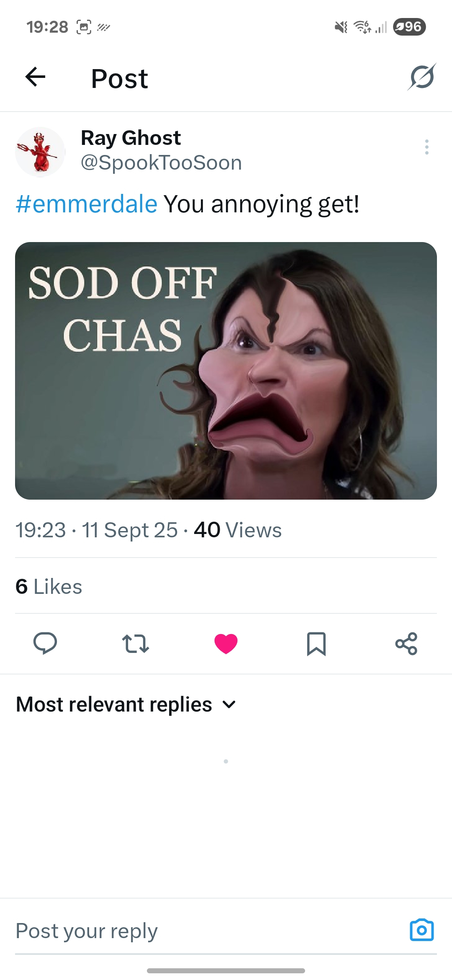Open the SOD OFF CHAS image
The width and height of the screenshot is (452, 980).
click(x=226, y=371)
